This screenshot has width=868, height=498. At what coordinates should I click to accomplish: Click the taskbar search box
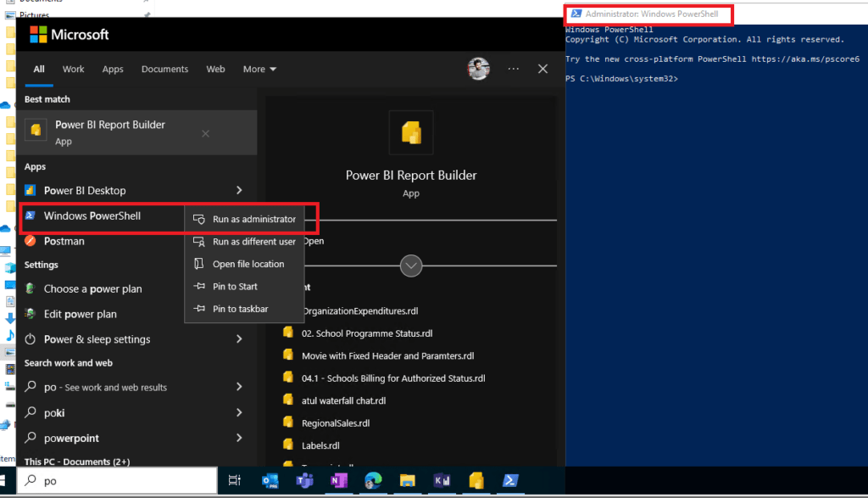coord(117,480)
